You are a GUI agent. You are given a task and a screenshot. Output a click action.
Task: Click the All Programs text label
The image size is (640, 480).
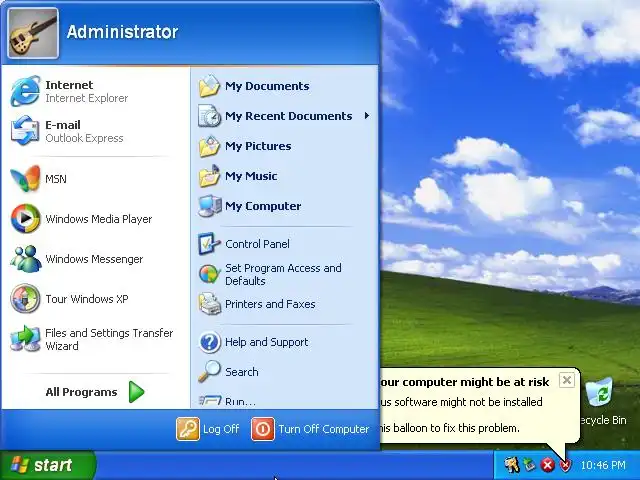click(x=81, y=392)
